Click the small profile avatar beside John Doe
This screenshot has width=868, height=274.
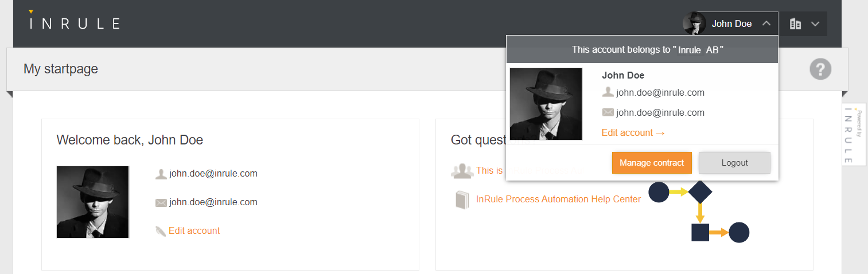click(694, 24)
